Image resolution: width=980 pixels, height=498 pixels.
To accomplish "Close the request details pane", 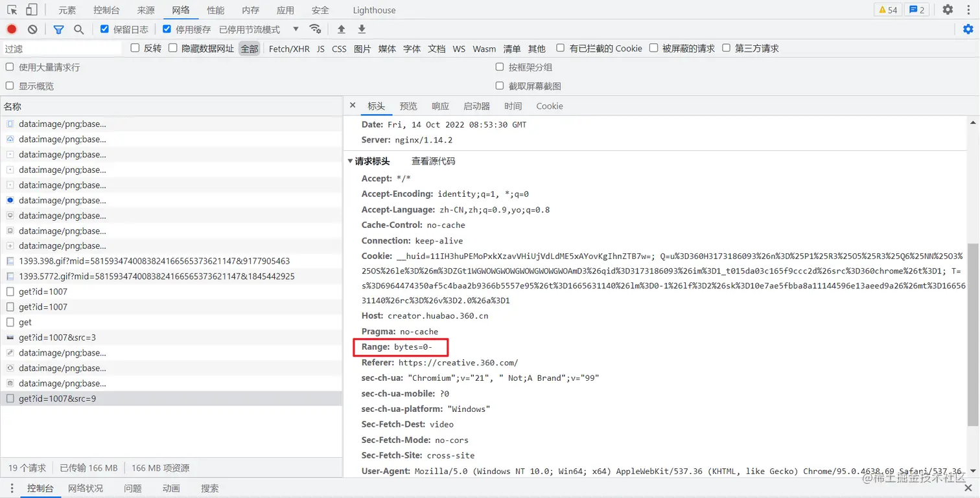I will pos(353,106).
